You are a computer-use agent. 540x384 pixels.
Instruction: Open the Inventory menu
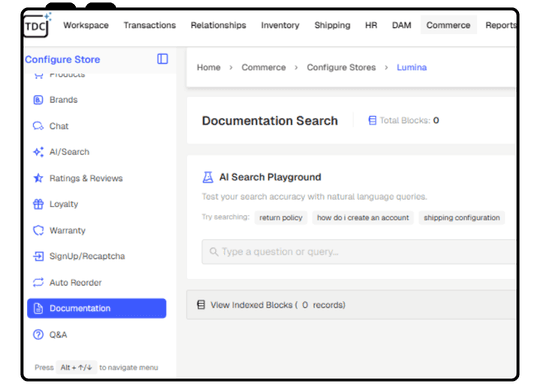[280, 25]
